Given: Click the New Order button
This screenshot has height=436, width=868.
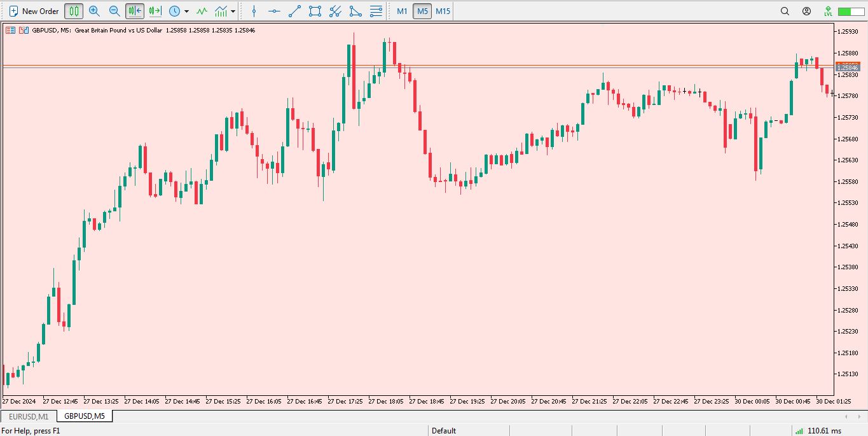Looking at the screenshot, I should (34, 11).
